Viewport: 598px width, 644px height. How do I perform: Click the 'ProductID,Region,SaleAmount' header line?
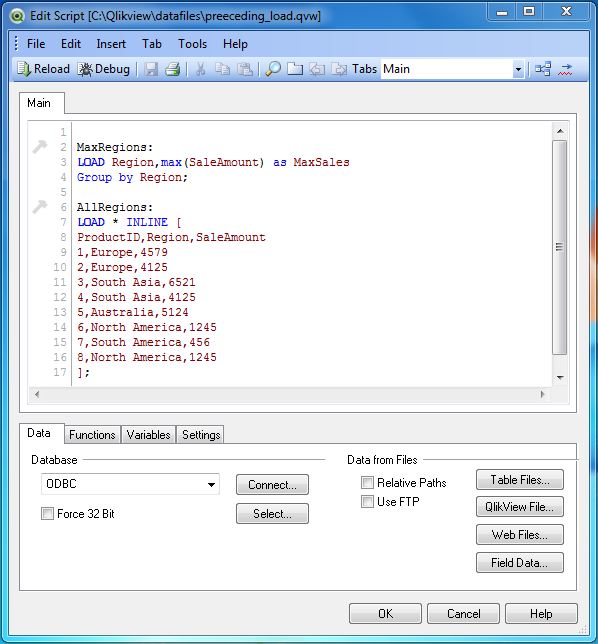171,237
